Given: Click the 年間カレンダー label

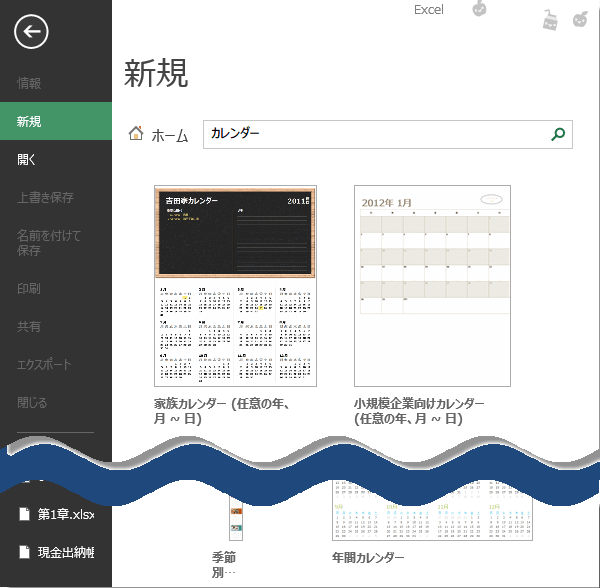Looking at the screenshot, I should [368, 558].
